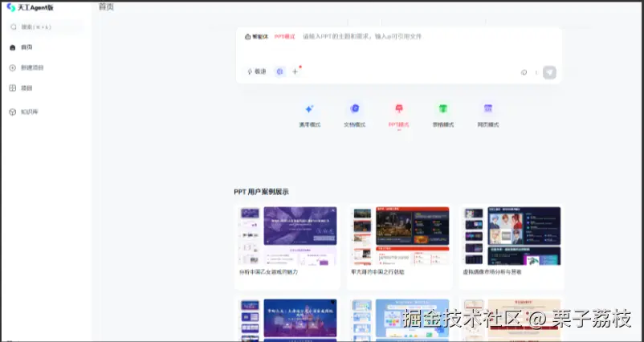Open the sidebar search field

point(45,27)
